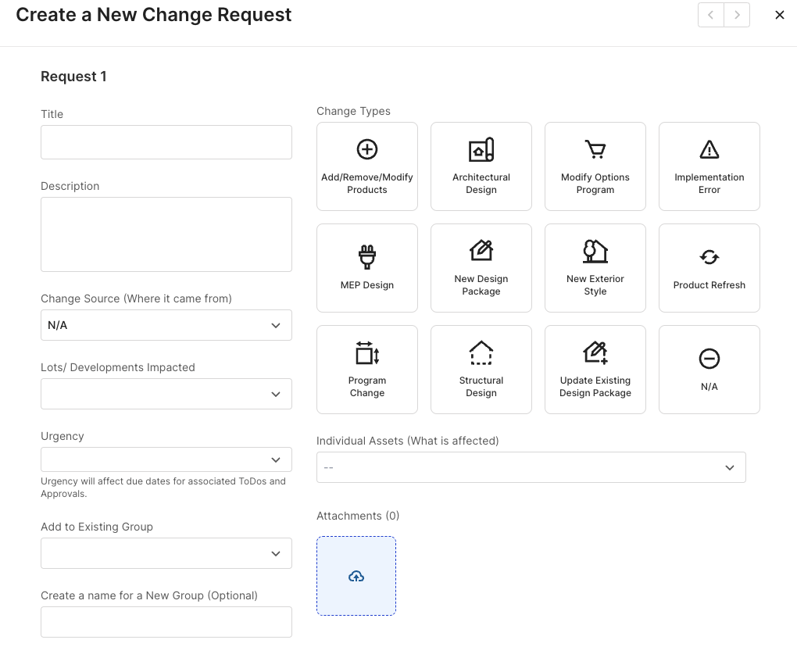Click the 'New Exterior Style' label text
This screenshot has width=797, height=672.
click(x=595, y=285)
